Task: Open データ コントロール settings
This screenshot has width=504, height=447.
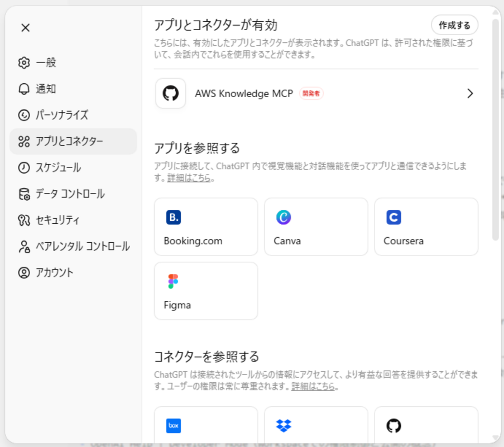Action: pyautogui.click(x=70, y=194)
